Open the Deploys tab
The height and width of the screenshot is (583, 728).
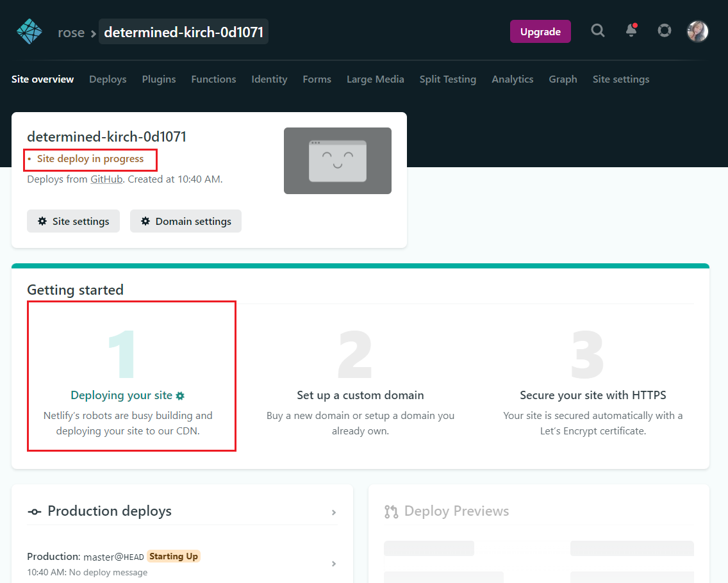(108, 79)
